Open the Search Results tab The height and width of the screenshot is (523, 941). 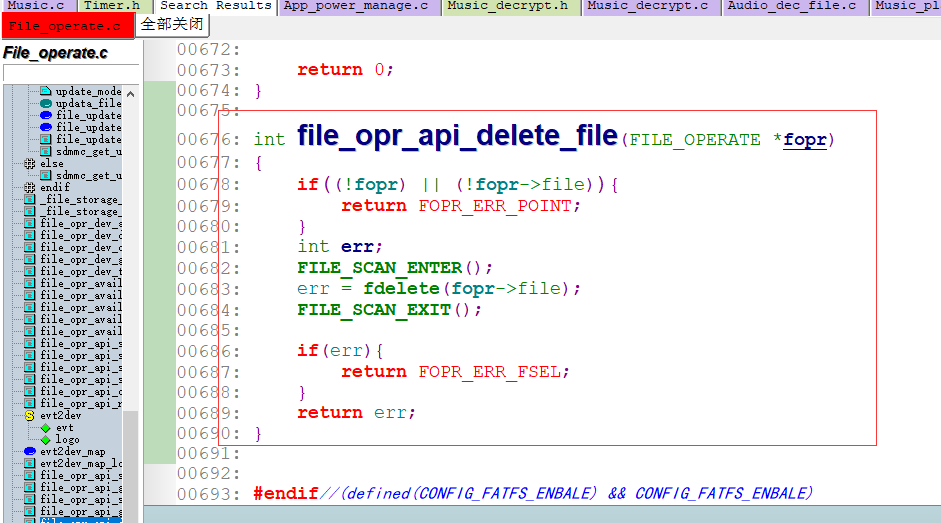(215, 6)
